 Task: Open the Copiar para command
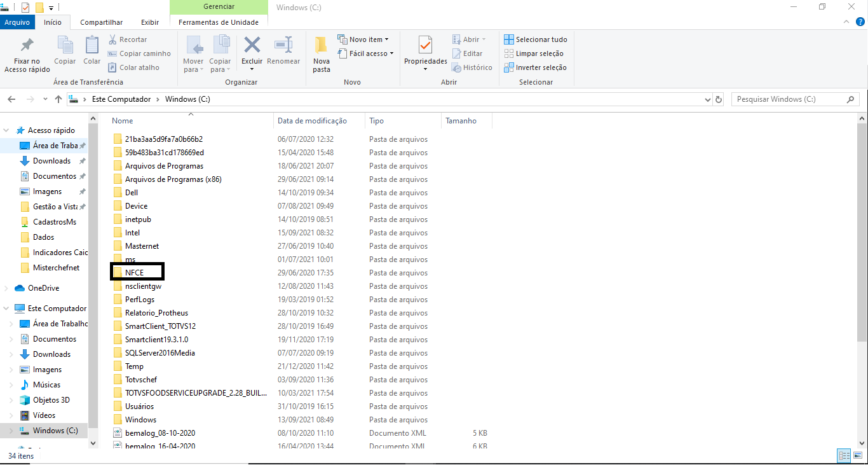[220, 54]
